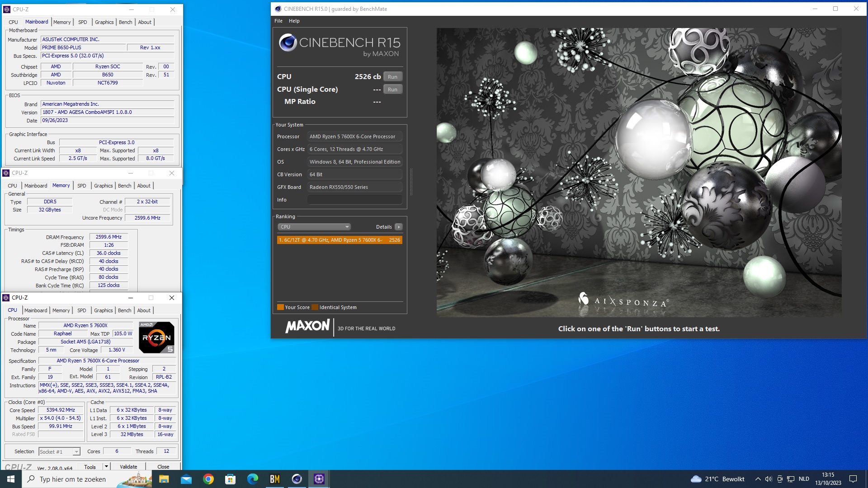The image size is (868, 488).
Task: Click the PRIME B650-PLUS model field
Action: pyautogui.click(x=82, y=47)
